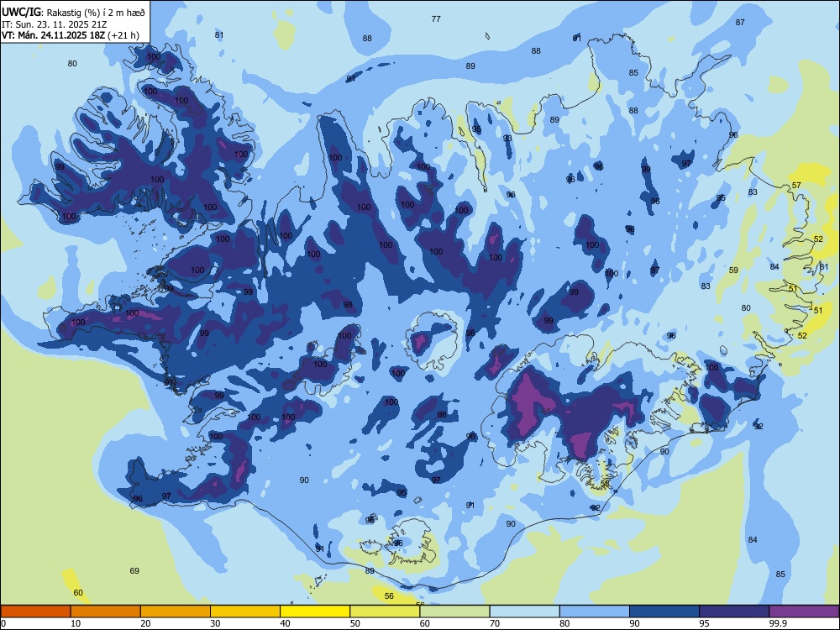The width and height of the screenshot is (840, 630).
Task: Select the 50–60 pale yellow legend swatch
Action: 385,612
